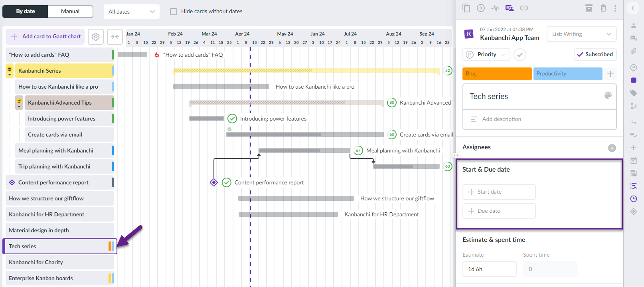Open the card's three-dot more menu
Screen dimensions: 644x287
615,8
